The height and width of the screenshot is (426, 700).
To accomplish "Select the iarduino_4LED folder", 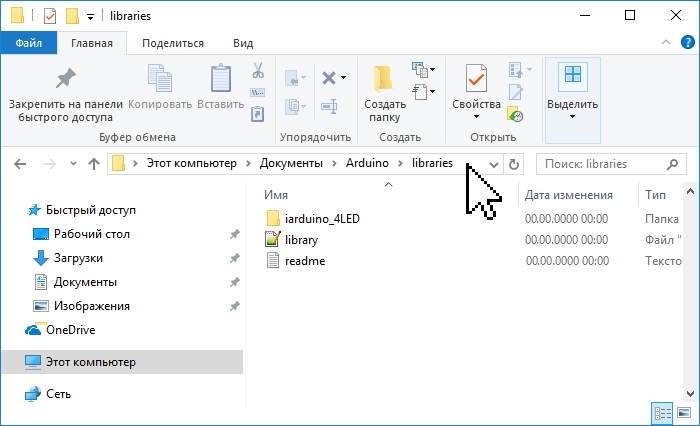I will (x=322, y=219).
